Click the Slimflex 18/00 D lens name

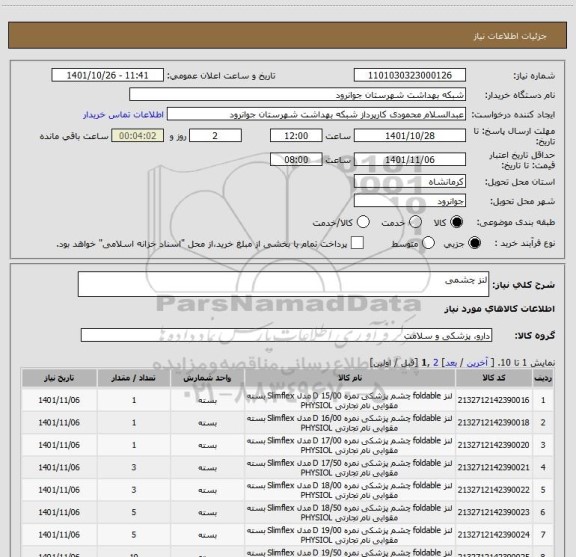(349, 490)
